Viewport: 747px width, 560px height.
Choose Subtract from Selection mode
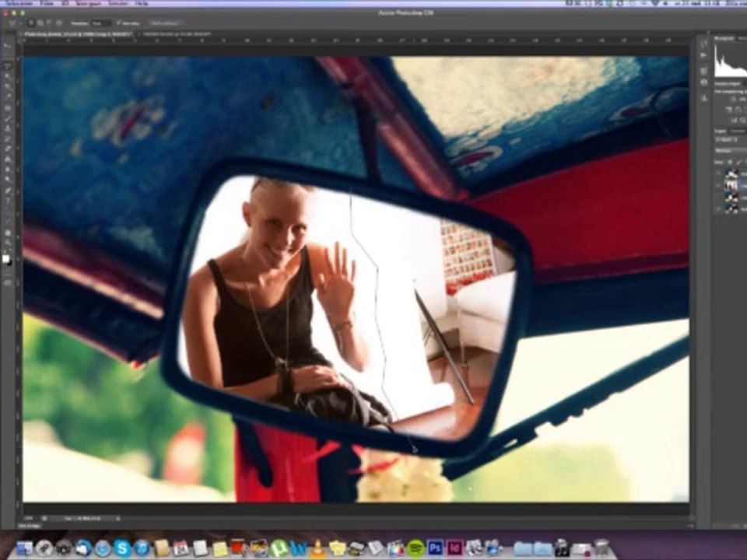coord(50,23)
